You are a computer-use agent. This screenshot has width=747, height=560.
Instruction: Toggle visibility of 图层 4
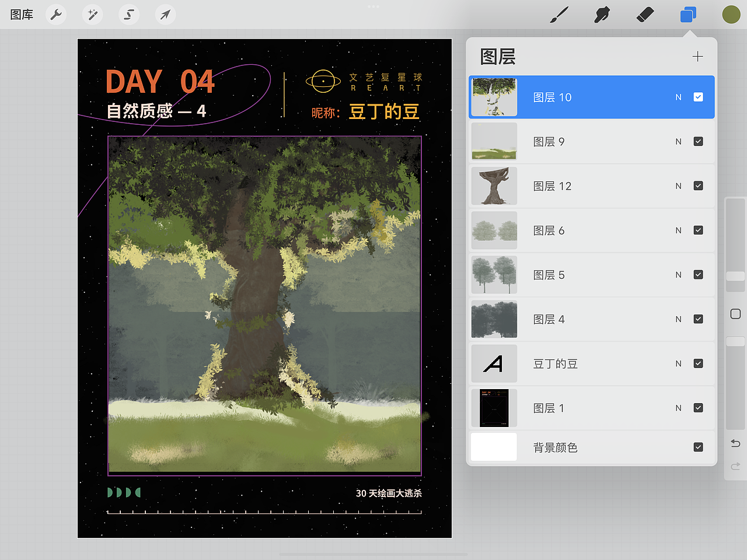coord(698,318)
